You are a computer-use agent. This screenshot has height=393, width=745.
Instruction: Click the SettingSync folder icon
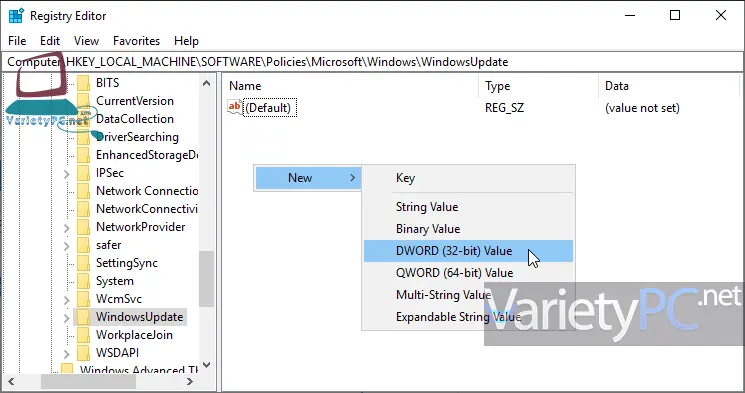point(84,263)
